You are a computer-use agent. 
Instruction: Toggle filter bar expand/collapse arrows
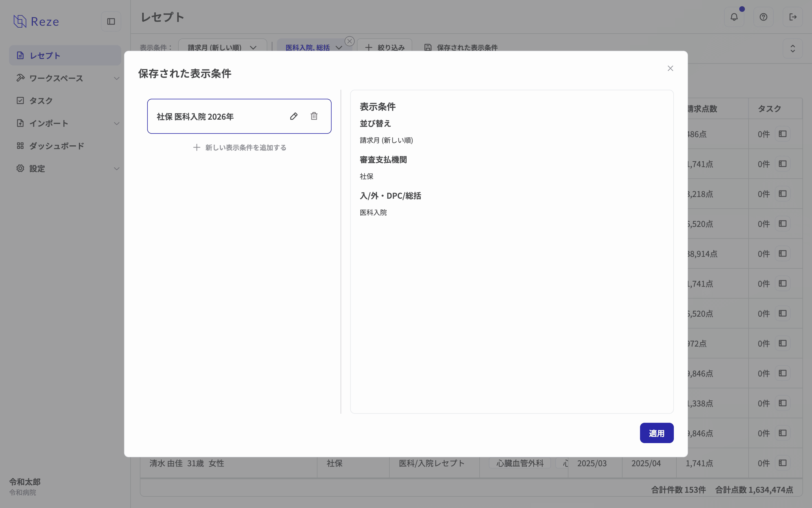click(x=793, y=49)
